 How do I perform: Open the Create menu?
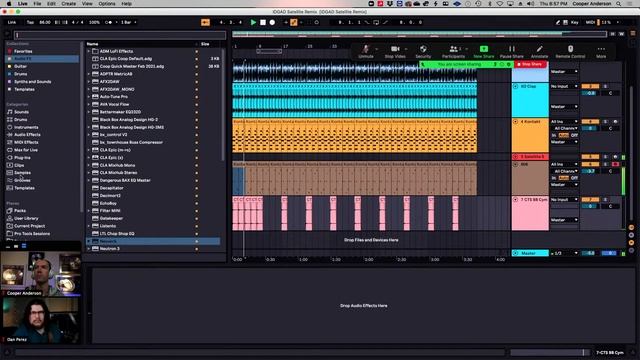tap(69, 4)
